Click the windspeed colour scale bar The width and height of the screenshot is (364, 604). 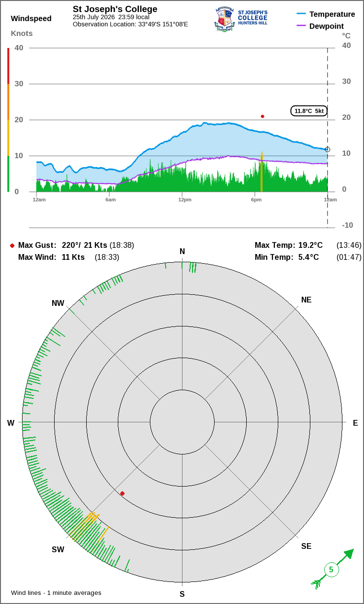click(8, 120)
